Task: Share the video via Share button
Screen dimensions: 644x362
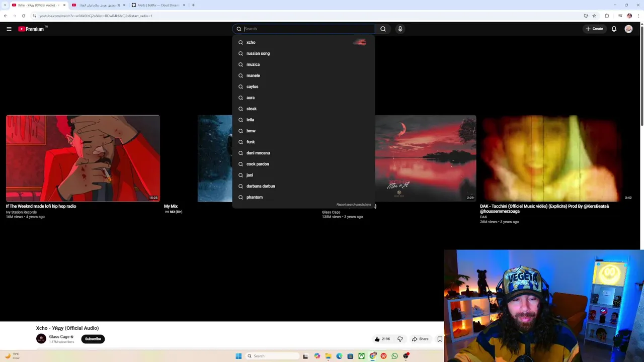Action: [x=420, y=339]
